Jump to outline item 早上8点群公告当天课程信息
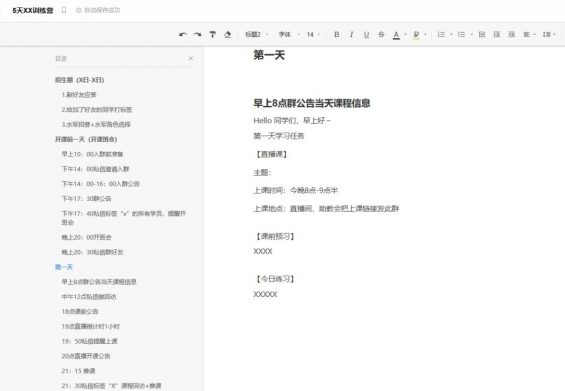This screenshot has width=565, height=391. [x=99, y=282]
